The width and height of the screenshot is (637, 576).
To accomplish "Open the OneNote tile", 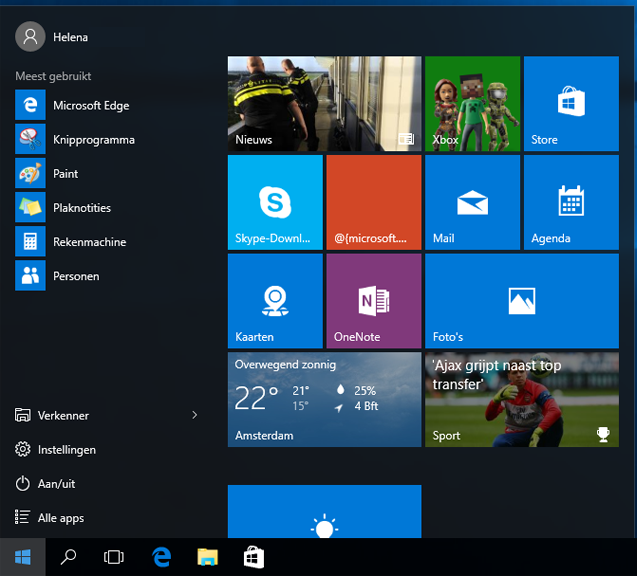I will 374,301.
